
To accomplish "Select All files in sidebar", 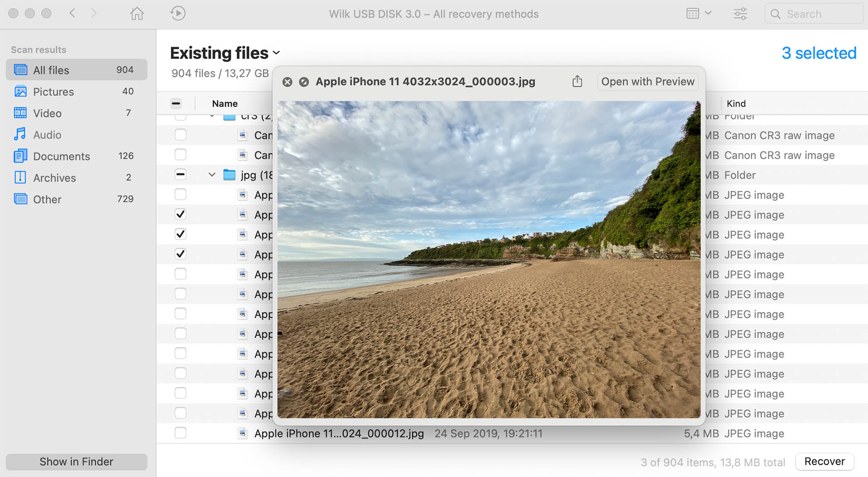I will (76, 70).
